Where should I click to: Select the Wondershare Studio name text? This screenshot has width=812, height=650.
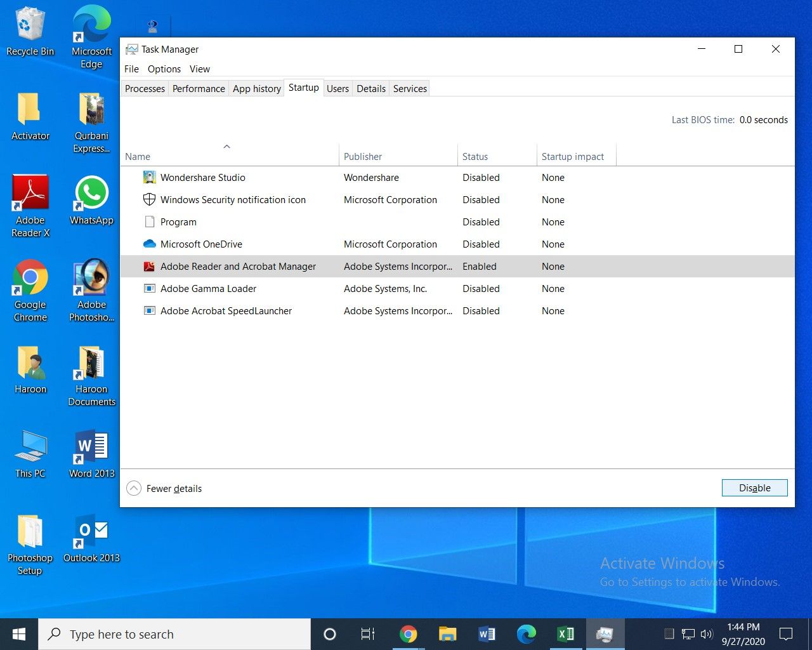click(203, 178)
